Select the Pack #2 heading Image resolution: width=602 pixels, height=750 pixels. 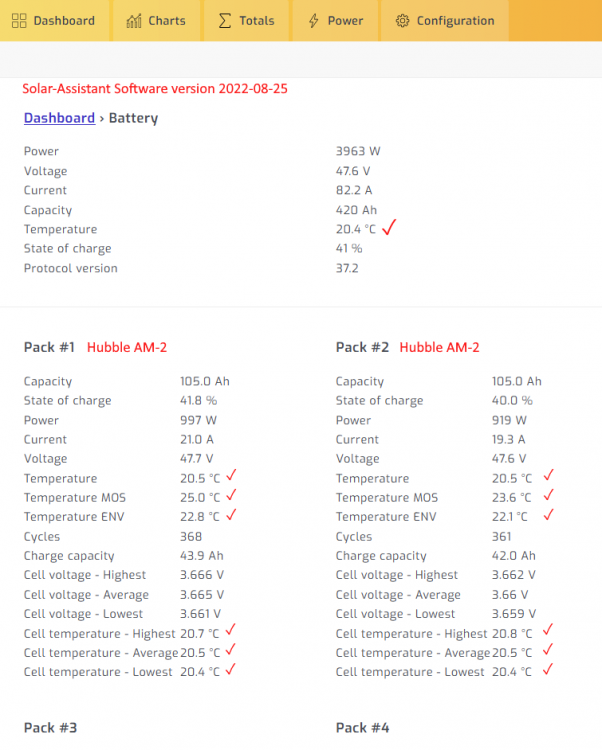362,347
